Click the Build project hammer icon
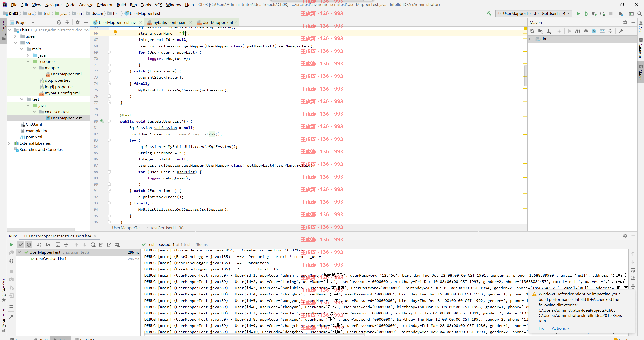Image resolution: width=644 pixels, height=340 pixels. click(489, 14)
